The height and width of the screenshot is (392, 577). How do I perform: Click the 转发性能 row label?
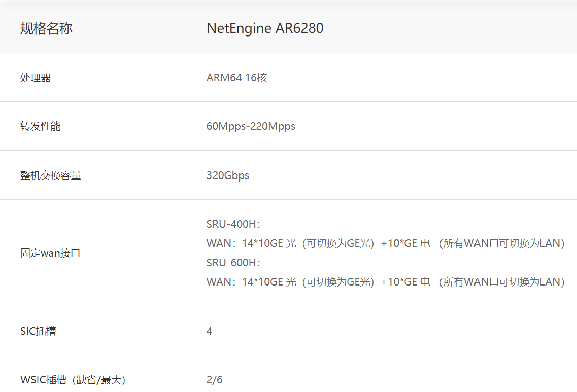(41, 126)
